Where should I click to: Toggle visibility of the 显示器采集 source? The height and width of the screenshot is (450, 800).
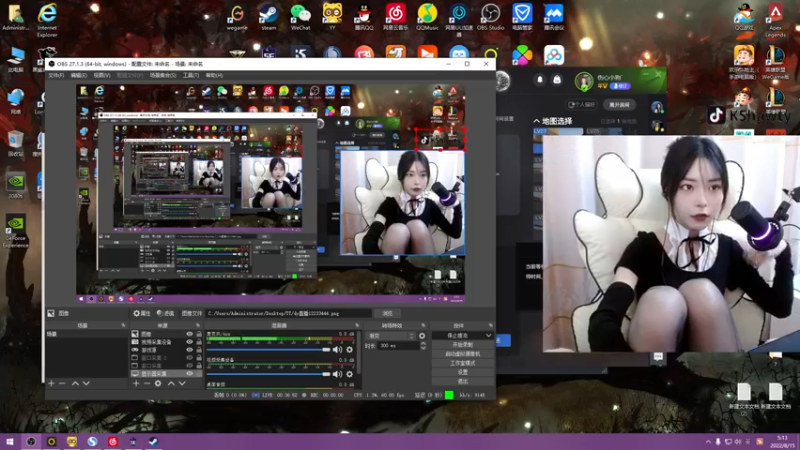coord(189,373)
